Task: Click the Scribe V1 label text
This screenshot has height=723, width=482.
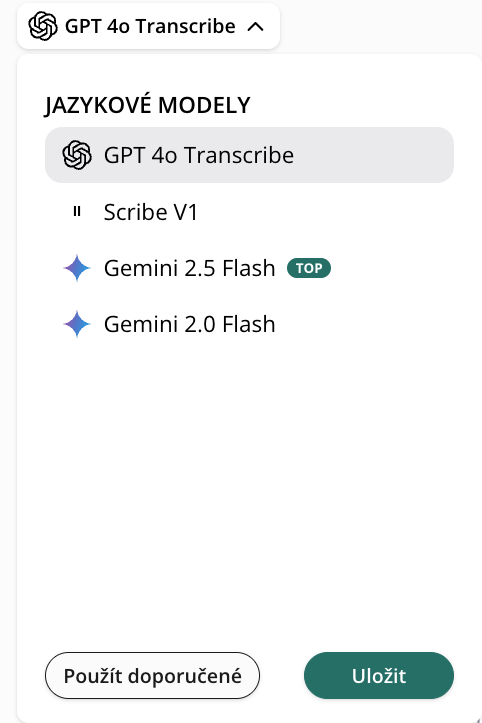Action: pos(151,212)
